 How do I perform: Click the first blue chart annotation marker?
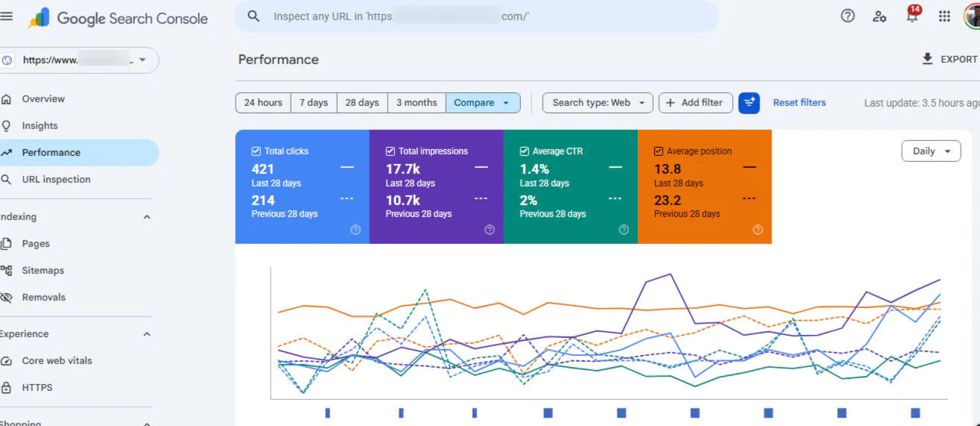pyautogui.click(x=328, y=413)
